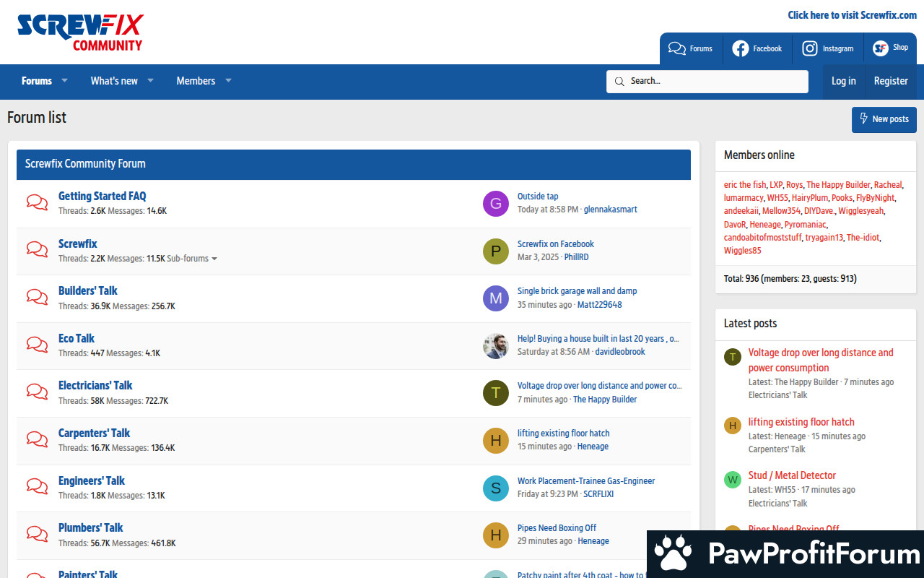The image size is (924, 578).
Task: Open Matt229648's M avatar
Action: pyautogui.click(x=496, y=298)
